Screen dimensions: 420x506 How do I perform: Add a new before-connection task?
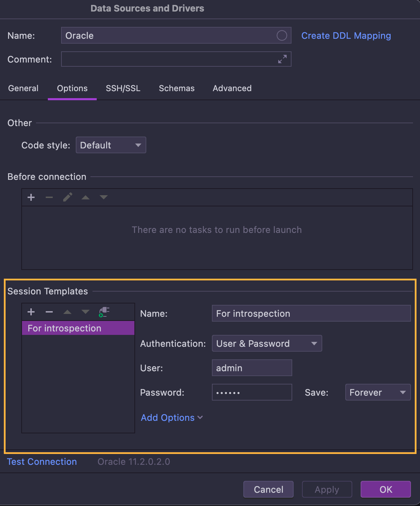pyautogui.click(x=31, y=197)
